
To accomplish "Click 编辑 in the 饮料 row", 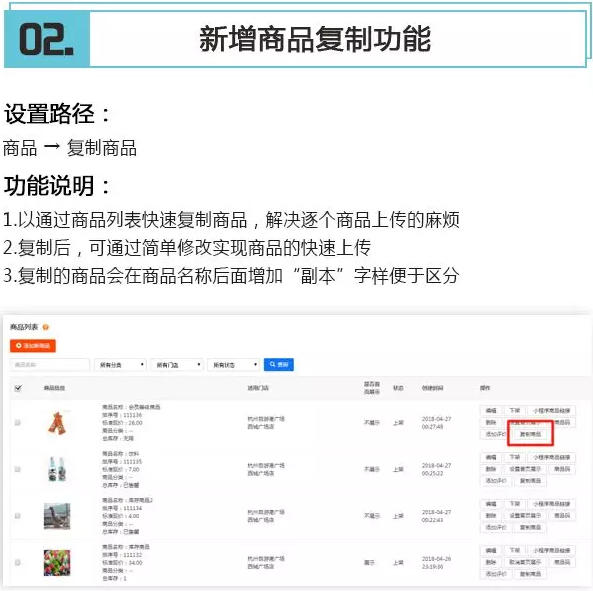I will 491,457.
